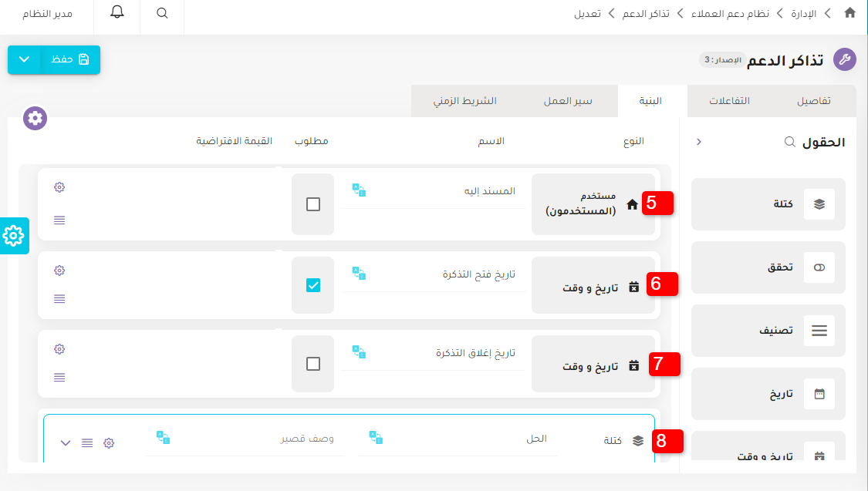Image resolution: width=868 pixels, height=491 pixels.
Task: Check required box for تاريخ إغلاق التذكرة
Action: (312, 364)
